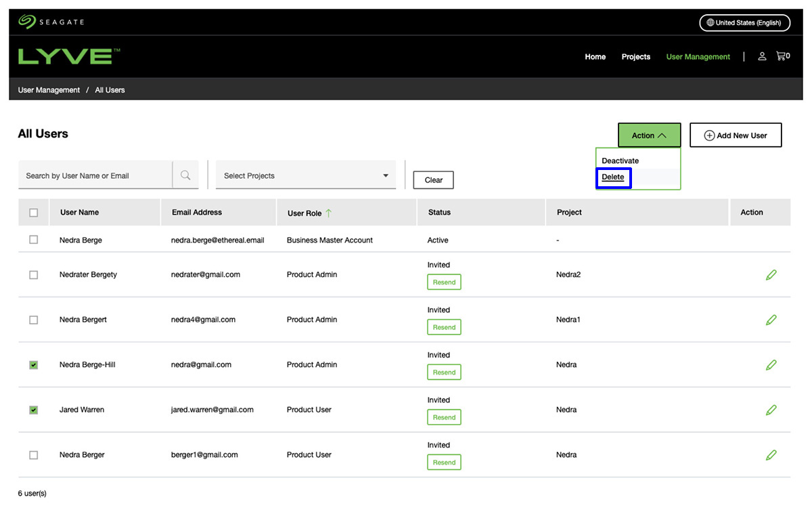The width and height of the screenshot is (812, 512).
Task: Edit Nedra Bergert with pencil icon
Action: click(x=771, y=320)
